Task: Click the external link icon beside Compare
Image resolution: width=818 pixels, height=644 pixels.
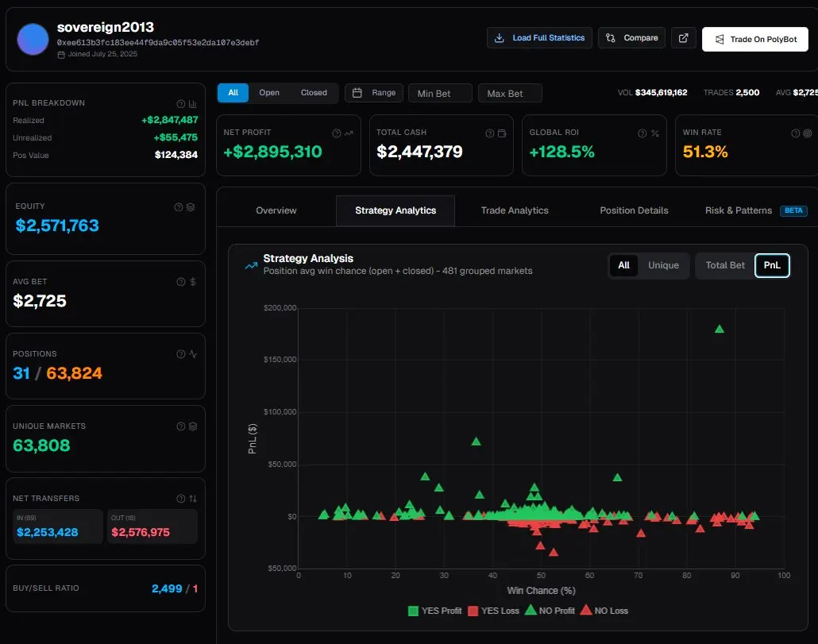Action: (x=684, y=38)
